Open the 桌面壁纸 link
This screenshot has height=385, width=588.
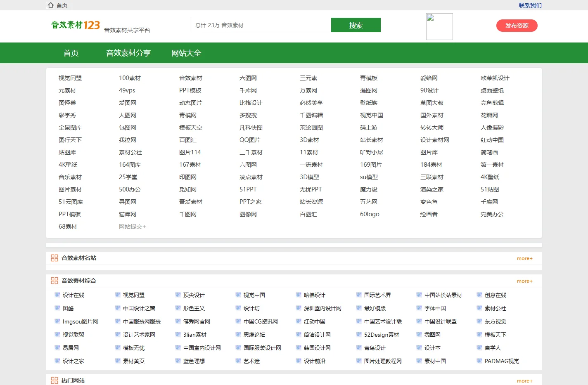492,90
